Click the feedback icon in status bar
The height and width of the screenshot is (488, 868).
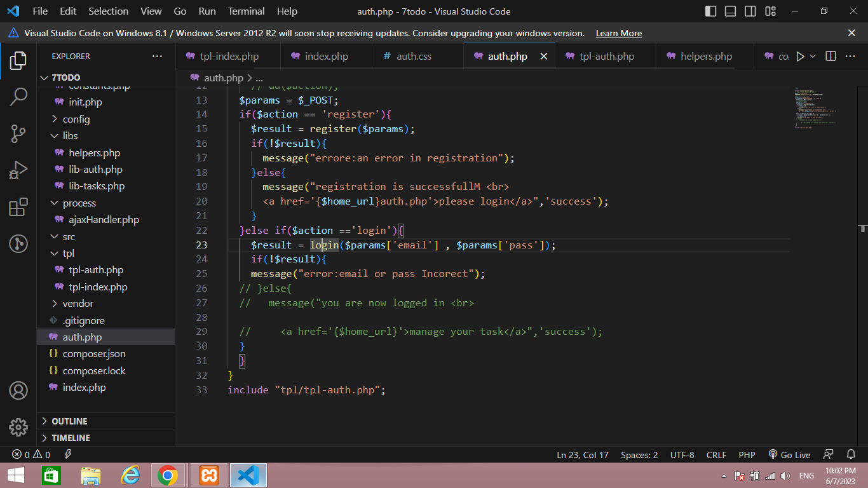pos(828,455)
